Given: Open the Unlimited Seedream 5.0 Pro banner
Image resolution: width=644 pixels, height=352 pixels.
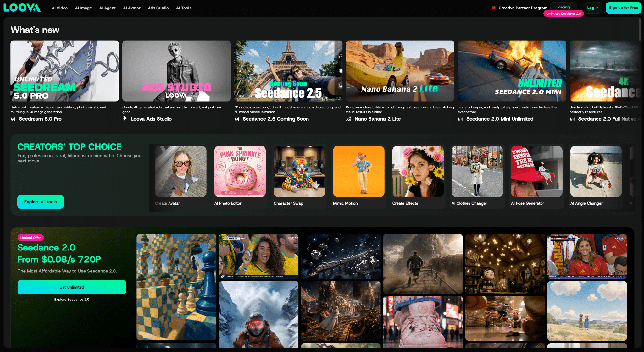Looking at the screenshot, I should 65,71.
